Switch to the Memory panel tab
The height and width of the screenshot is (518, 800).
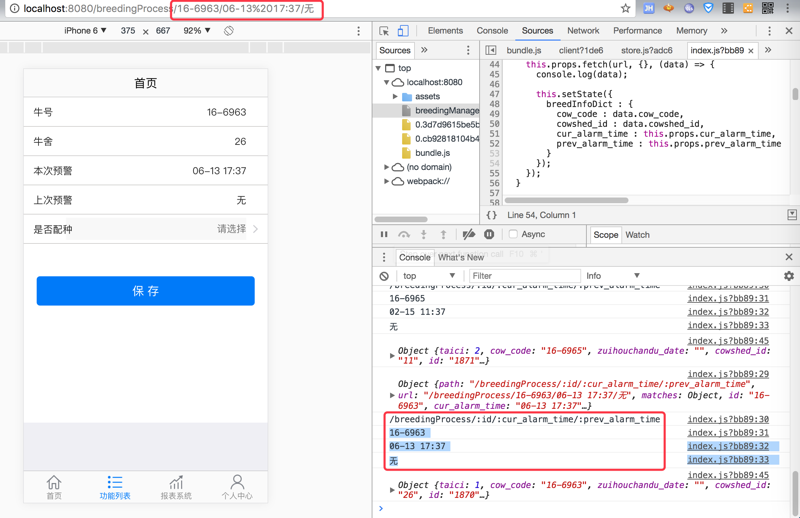point(691,31)
